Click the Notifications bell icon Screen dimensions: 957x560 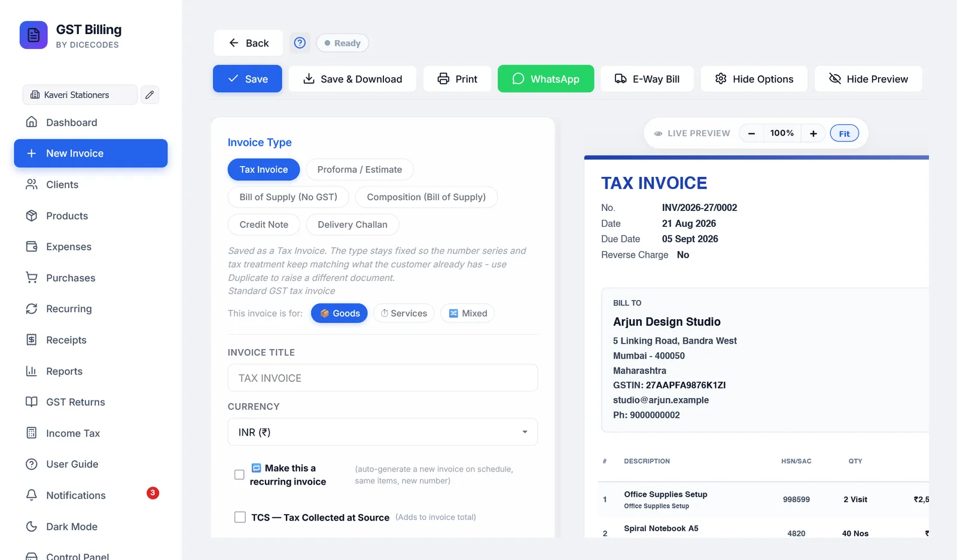pos(32,495)
